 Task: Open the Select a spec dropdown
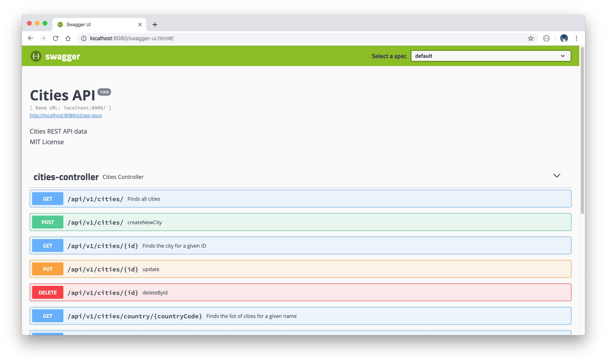[491, 56]
